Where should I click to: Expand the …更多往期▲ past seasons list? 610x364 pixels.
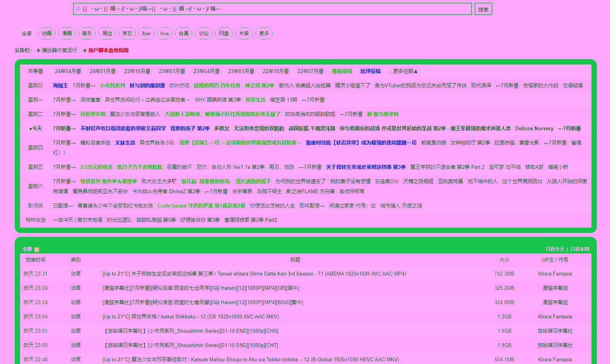click(x=403, y=71)
